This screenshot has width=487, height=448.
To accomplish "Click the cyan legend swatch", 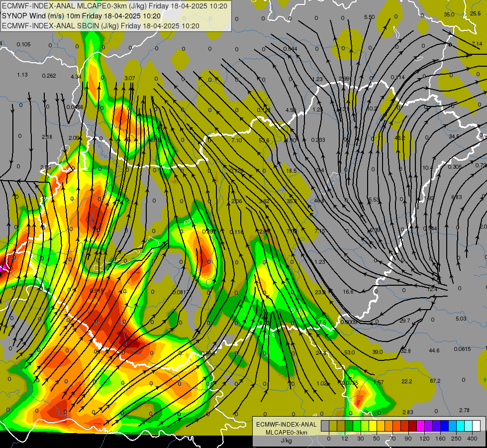I will click(461, 426).
